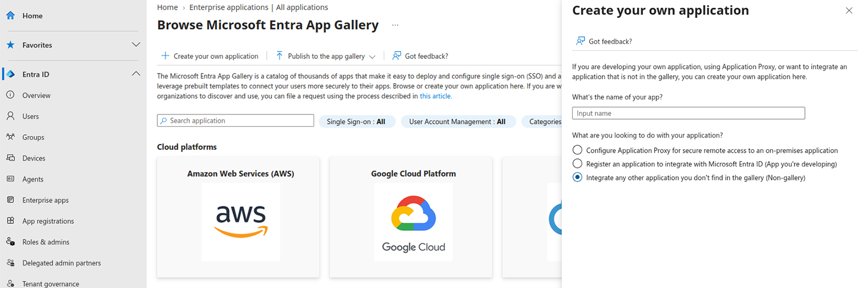
Task: Go to Overview in the sidebar
Action: 36,95
